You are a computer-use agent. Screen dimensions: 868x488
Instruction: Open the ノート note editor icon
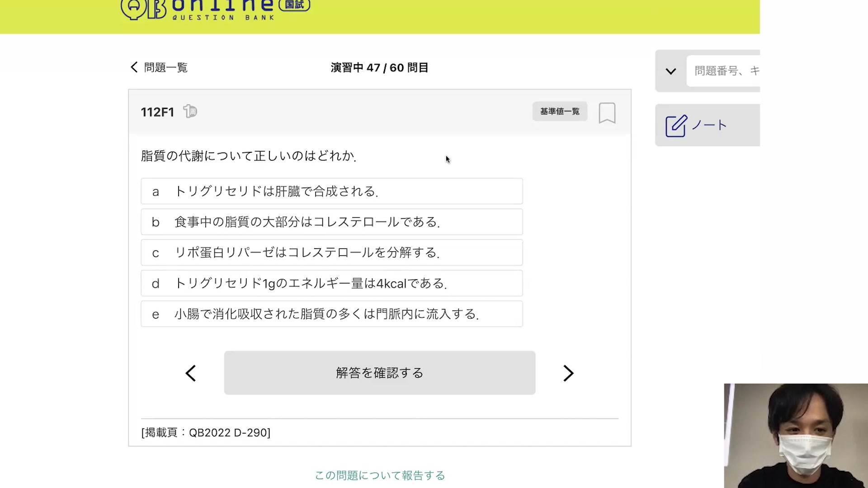coord(676,126)
